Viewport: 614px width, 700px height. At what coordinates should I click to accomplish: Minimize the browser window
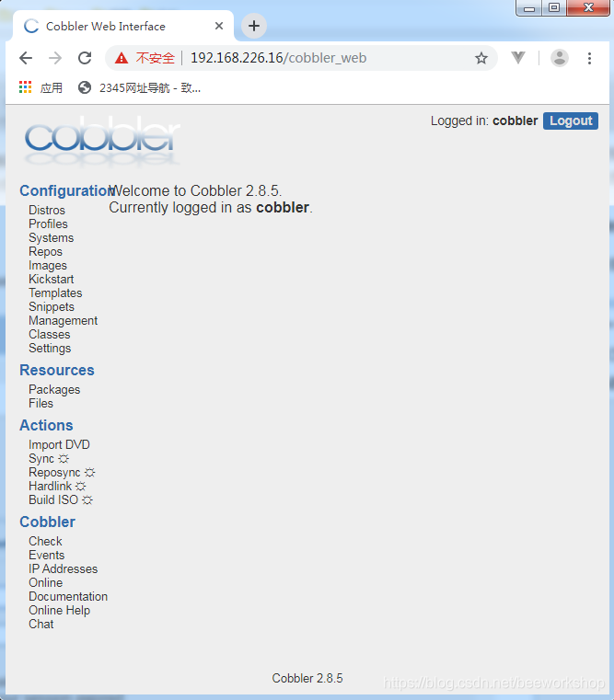pyautogui.click(x=529, y=8)
